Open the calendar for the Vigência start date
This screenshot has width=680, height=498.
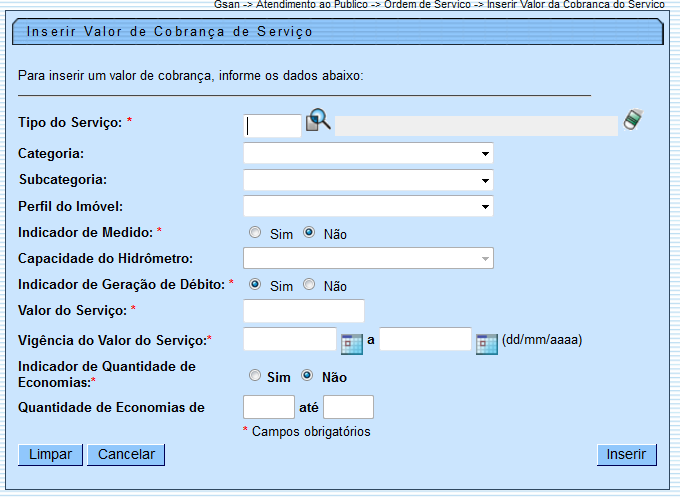coord(351,341)
